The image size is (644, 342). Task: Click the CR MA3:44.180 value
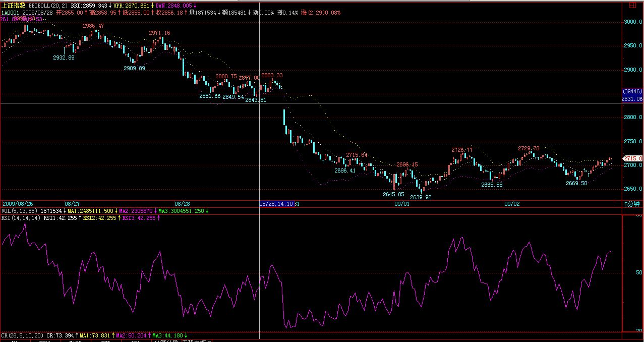167,335
